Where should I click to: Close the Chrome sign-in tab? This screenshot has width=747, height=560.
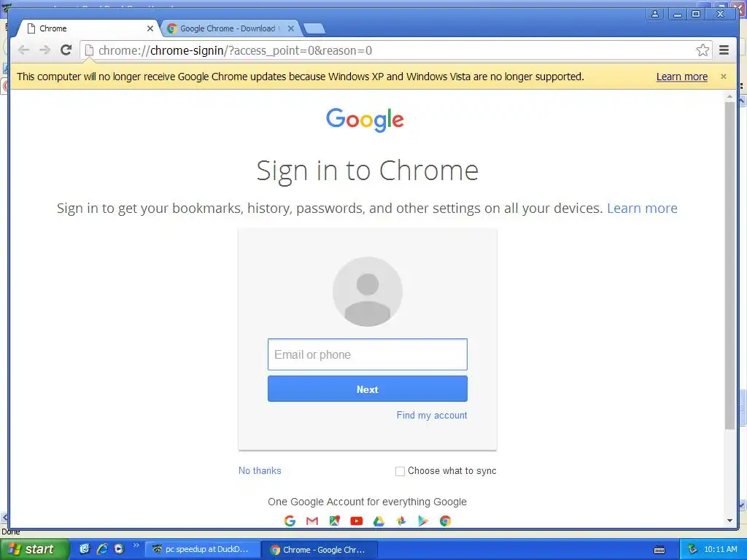[150, 28]
